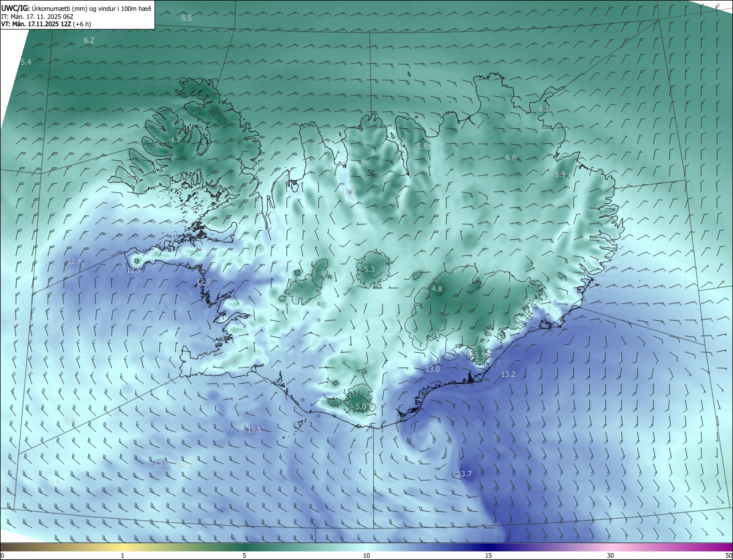The height and width of the screenshot is (560, 733).
Task: Click the 5.3 value label over the glacier
Action: 369,269
